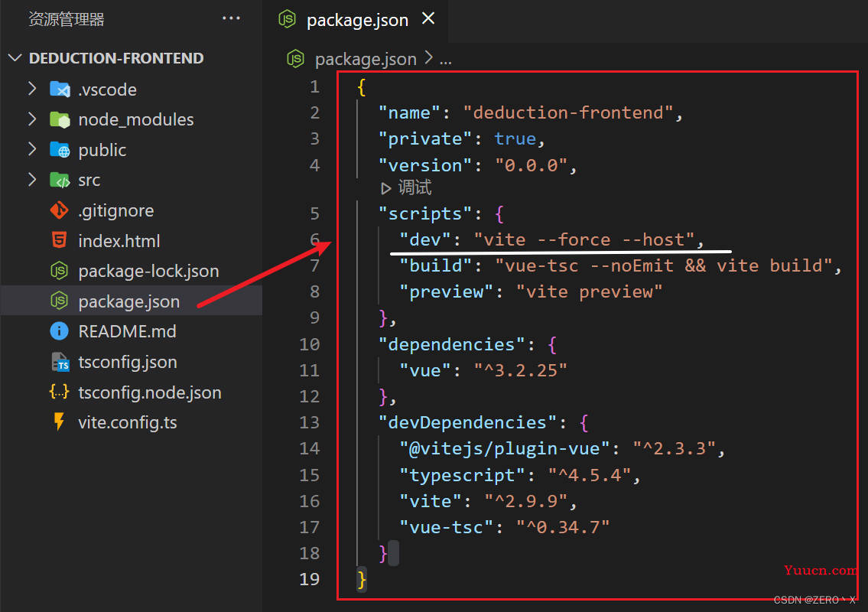Click the closing brace on line 18

pyautogui.click(x=382, y=553)
